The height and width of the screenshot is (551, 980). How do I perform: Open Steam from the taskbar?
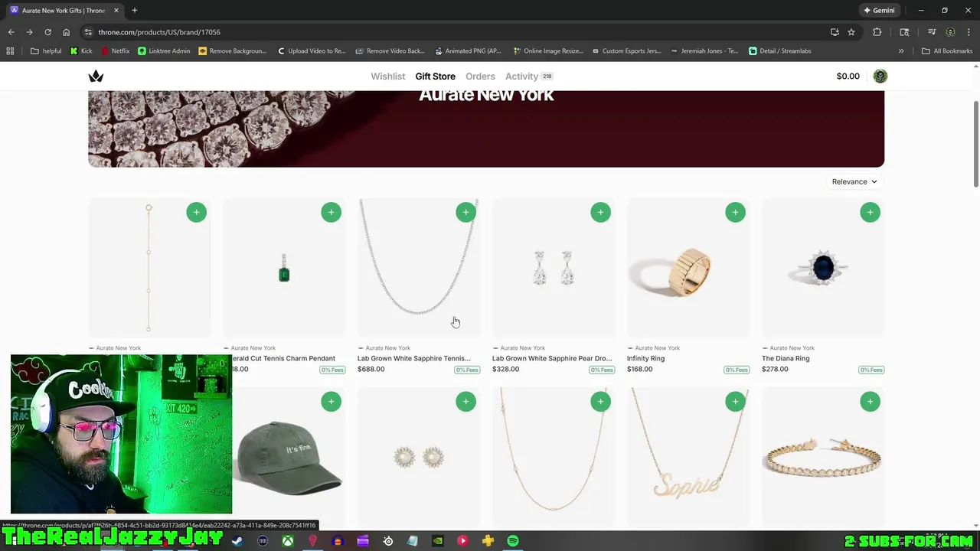pyautogui.click(x=237, y=541)
